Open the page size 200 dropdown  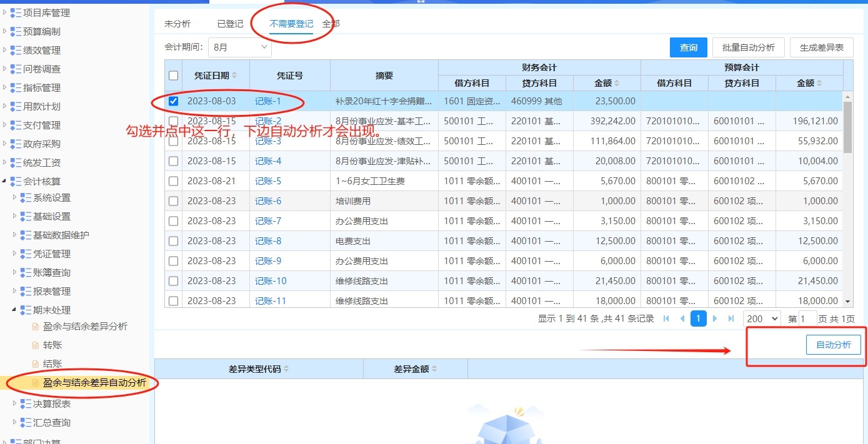tap(762, 318)
